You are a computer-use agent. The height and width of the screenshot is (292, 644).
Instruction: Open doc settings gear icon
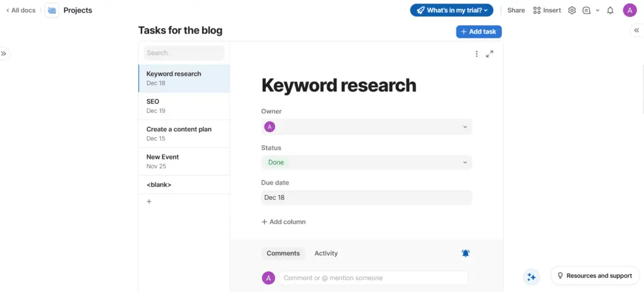(572, 10)
